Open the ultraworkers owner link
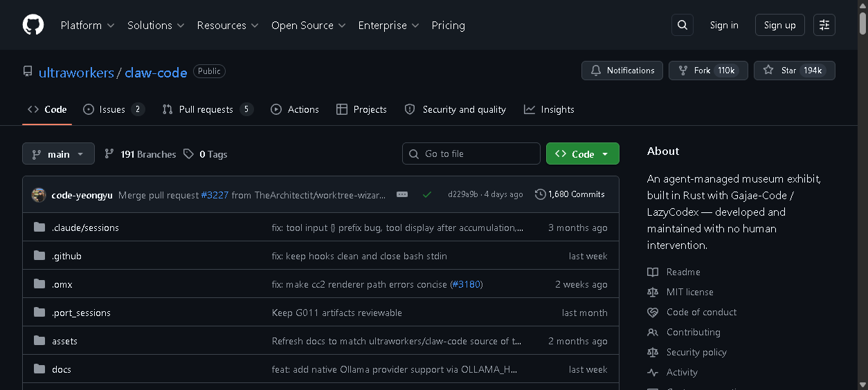Image resolution: width=868 pixels, height=390 pixels. tap(76, 72)
